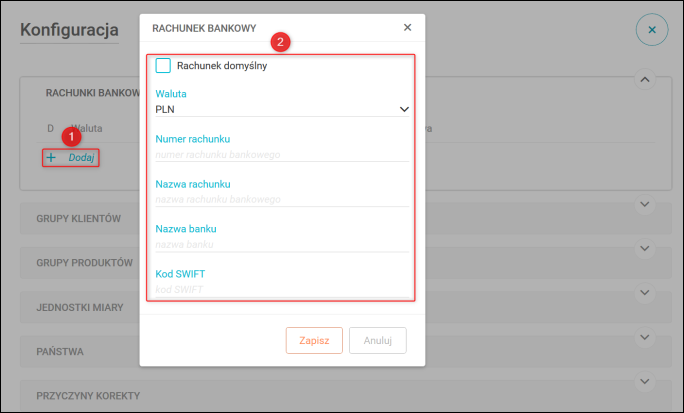Select the GRUPY KLIENTÓW heading
Viewport: 684px width, 413px height.
(79, 218)
